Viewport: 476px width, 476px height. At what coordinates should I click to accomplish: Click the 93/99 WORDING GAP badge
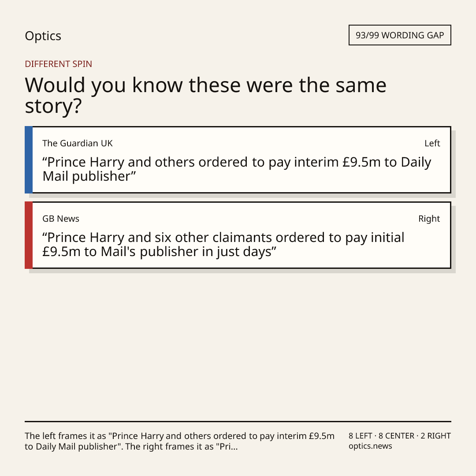400,35
